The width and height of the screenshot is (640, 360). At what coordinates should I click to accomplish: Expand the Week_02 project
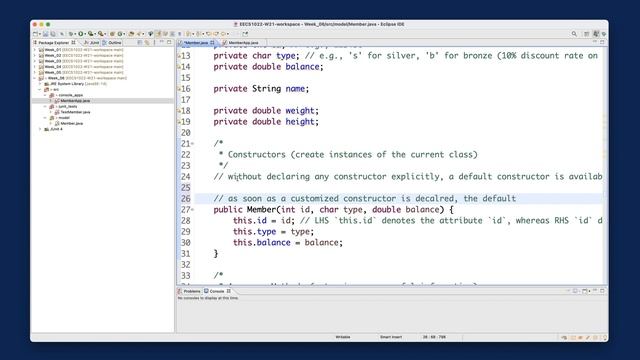(x=35, y=56)
